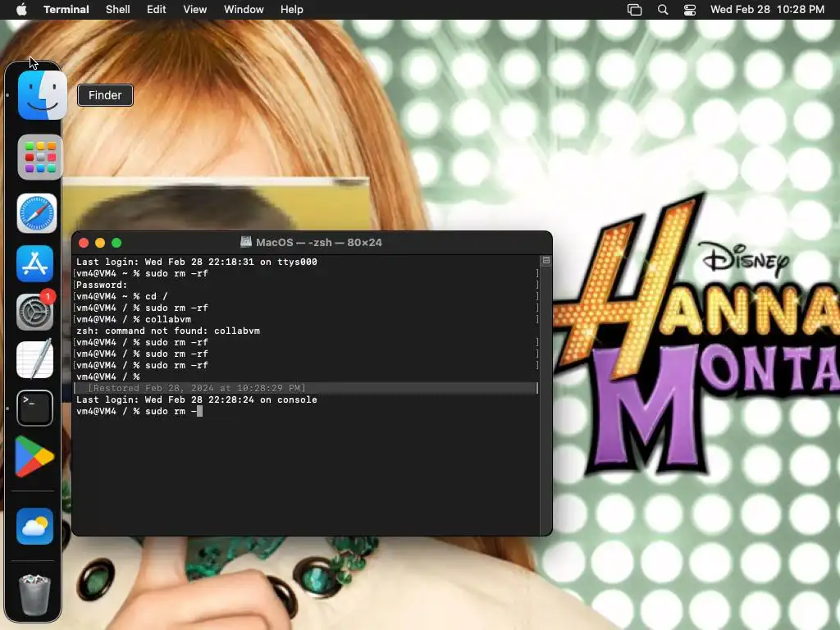The image size is (840, 630).
Task: Click the 'cd /' command line
Action: tap(122, 296)
